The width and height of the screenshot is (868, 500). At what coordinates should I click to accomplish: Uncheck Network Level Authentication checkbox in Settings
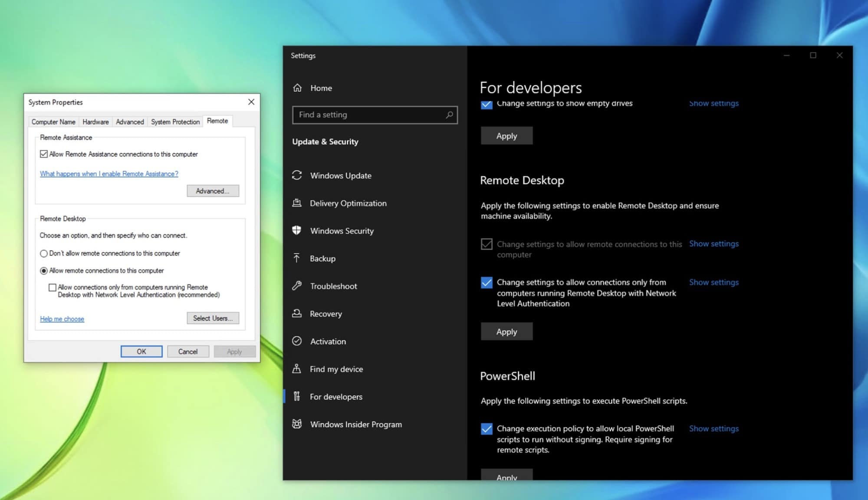click(x=487, y=283)
